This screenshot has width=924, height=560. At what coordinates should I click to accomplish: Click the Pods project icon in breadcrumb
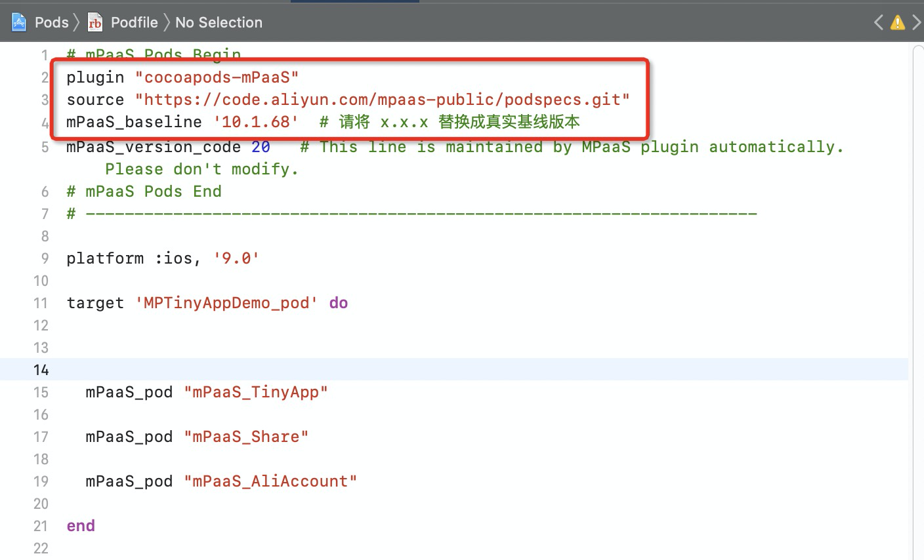click(x=19, y=22)
